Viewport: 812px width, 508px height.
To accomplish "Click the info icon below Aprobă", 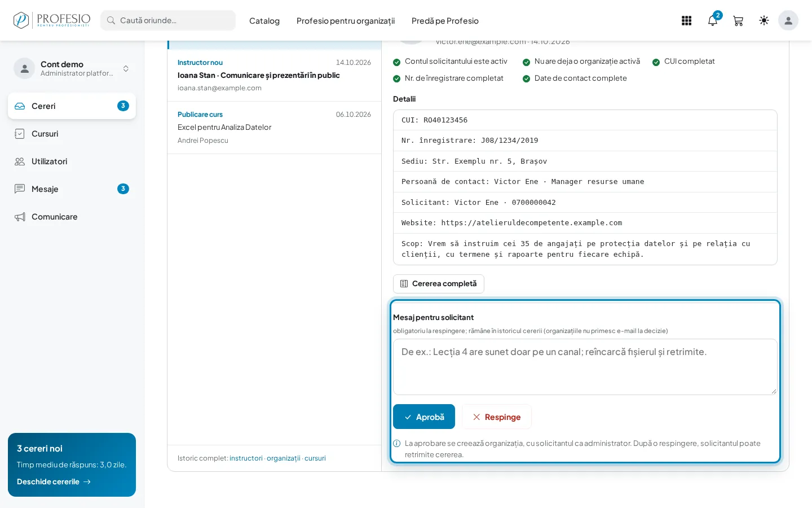I will tap(397, 444).
